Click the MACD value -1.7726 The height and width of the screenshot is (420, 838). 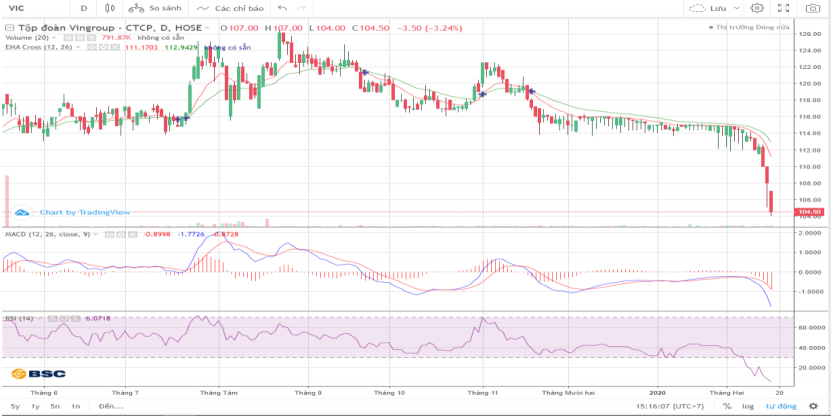click(191, 234)
